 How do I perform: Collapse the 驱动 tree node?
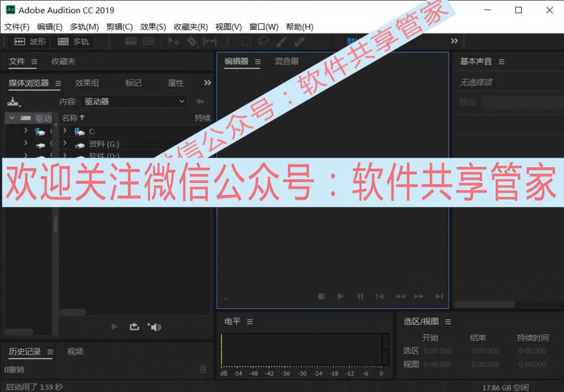(12, 118)
